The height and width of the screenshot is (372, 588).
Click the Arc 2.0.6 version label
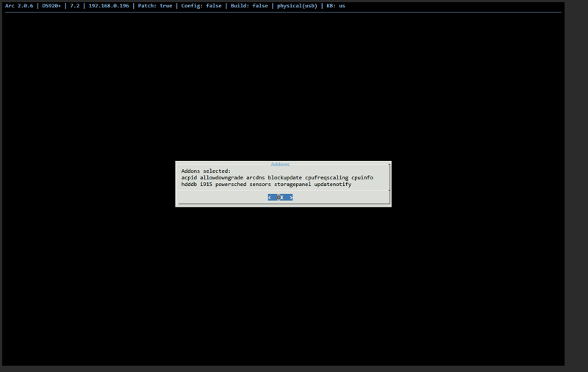click(x=19, y=6)
